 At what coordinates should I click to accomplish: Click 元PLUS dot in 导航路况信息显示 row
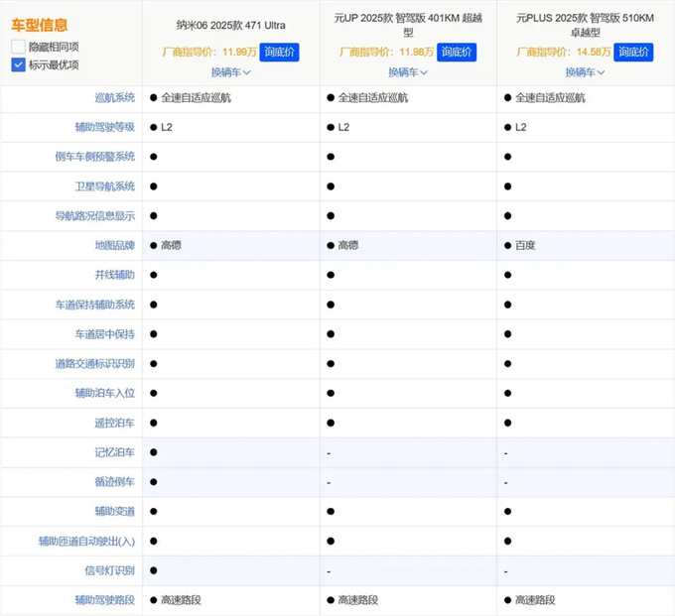pos(508,215)
